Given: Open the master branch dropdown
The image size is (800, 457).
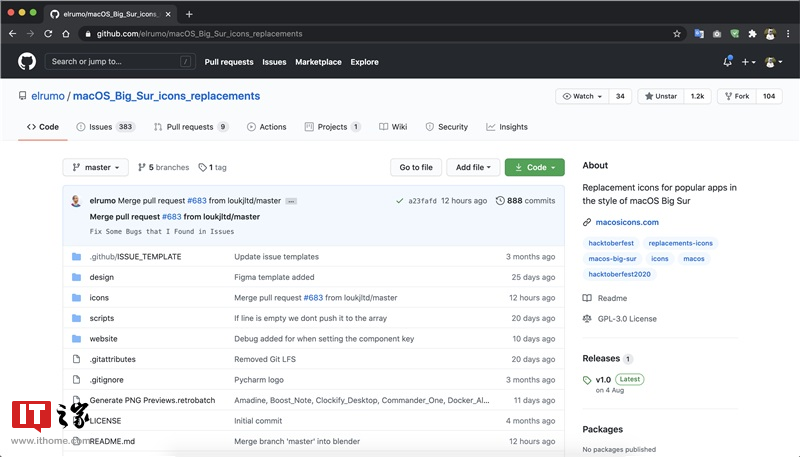Looking at the screenshot, I should coord(95,167).
